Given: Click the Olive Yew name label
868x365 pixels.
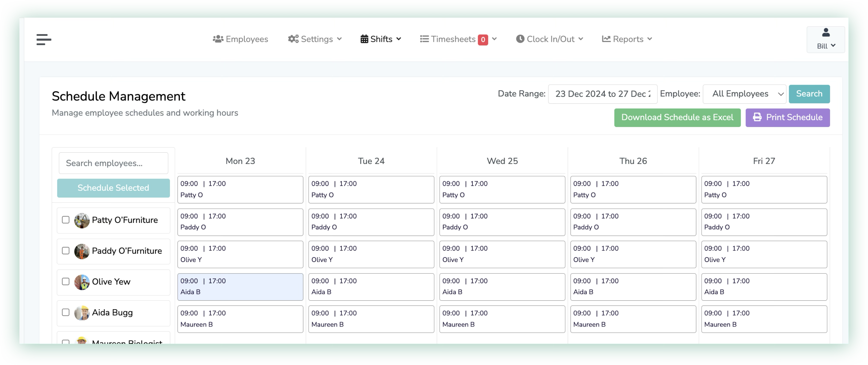Looking at the screenshot, I should [x=111, y=282].
